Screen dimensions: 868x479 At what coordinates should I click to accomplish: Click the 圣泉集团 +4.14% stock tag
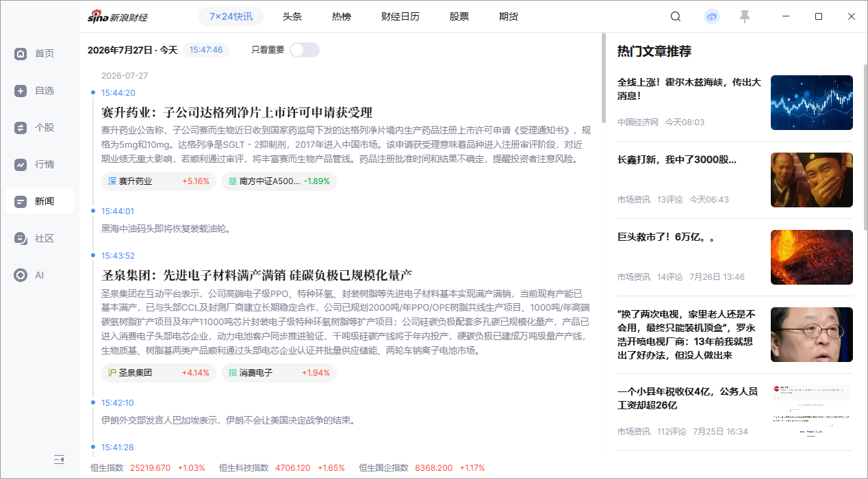click(x=159, y=373)
